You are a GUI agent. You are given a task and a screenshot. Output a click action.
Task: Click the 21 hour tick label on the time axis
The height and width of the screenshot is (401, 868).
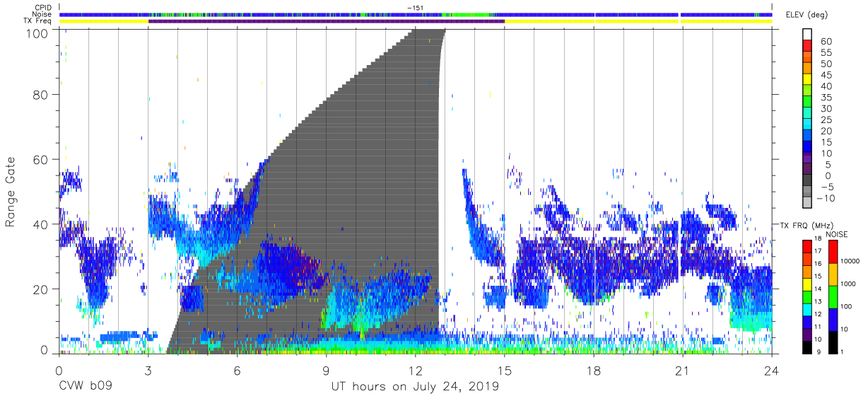pyautogui.click(x=683, y=369)
